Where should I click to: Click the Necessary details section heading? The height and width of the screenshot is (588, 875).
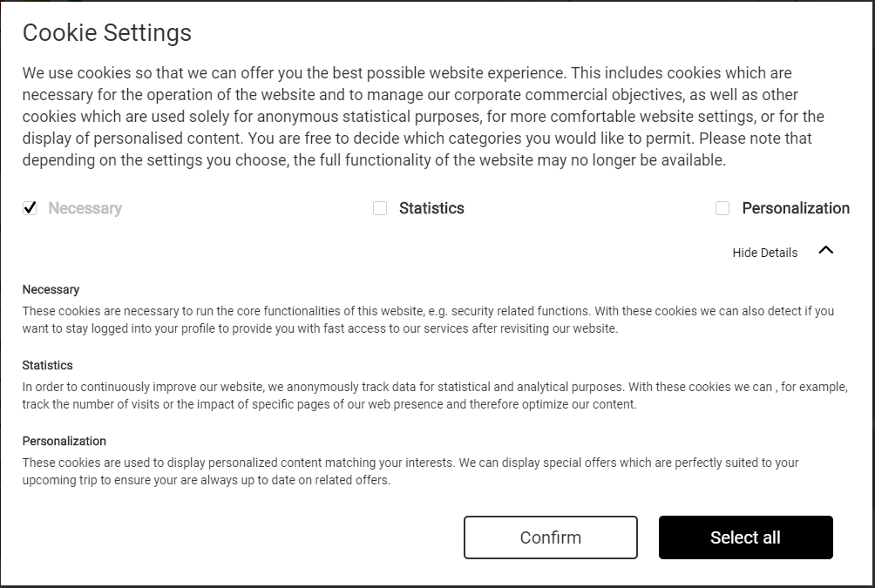[51, 289]
